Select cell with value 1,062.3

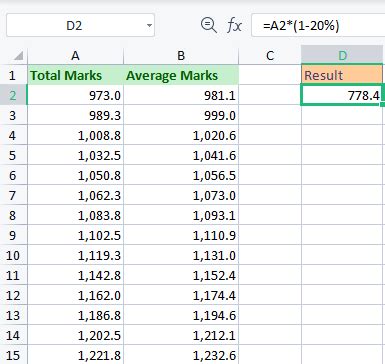click(75, 195)
